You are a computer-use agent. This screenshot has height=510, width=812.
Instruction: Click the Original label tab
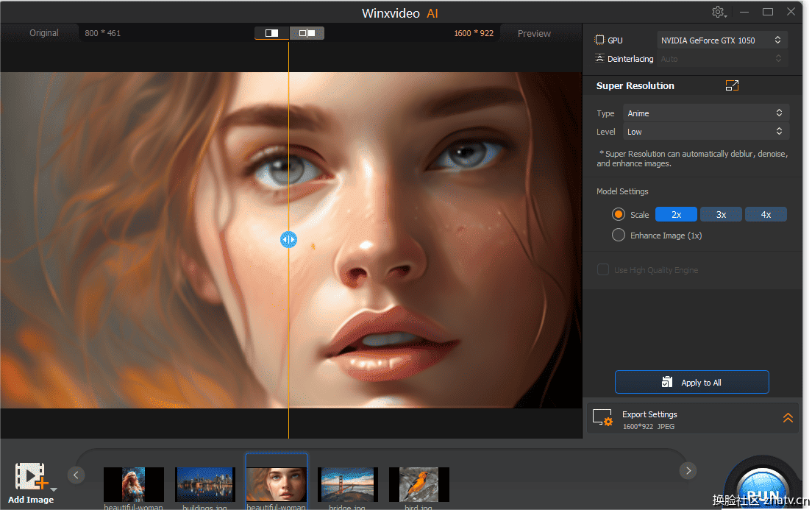click(44, 32)
